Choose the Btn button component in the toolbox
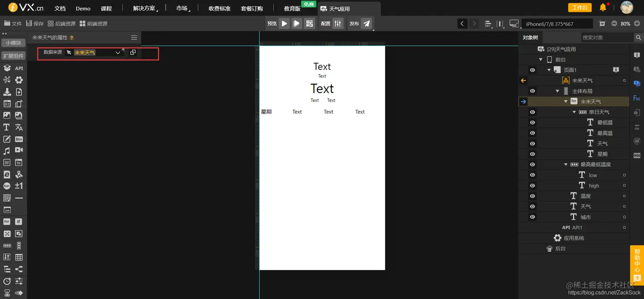The image size is (644, 299). tap(19, 139)
